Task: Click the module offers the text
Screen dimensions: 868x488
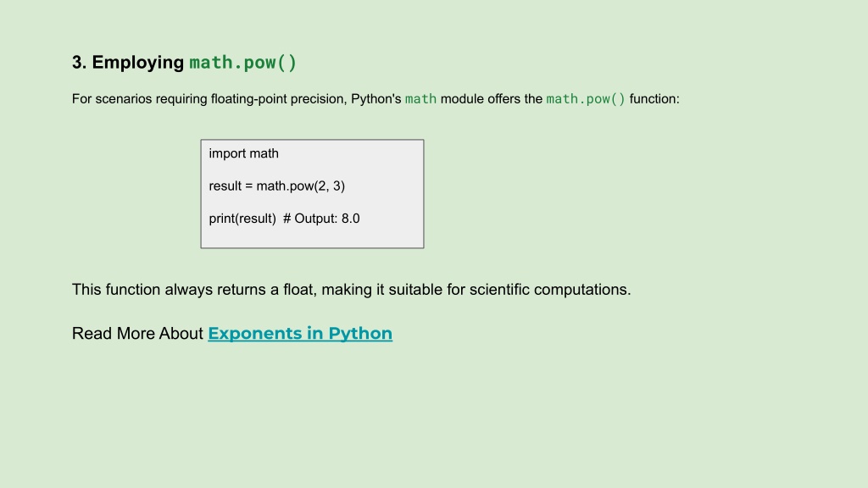Action: pos(492,99)
